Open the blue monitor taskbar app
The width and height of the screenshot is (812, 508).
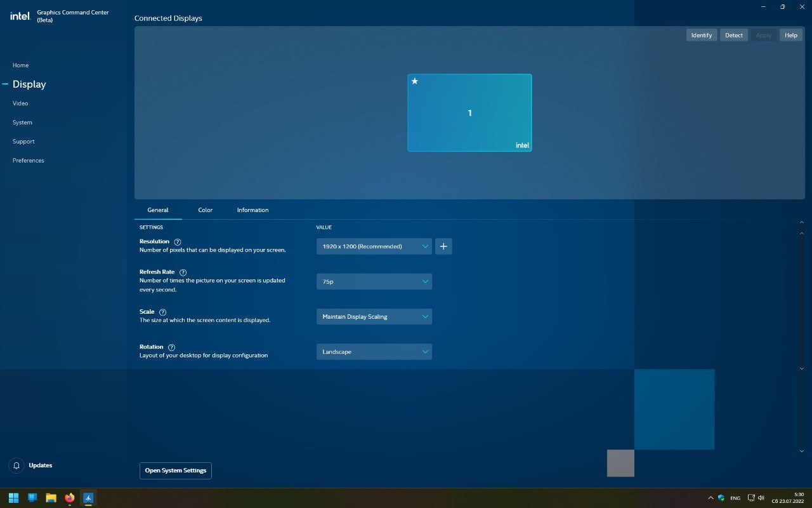(32, 498)
